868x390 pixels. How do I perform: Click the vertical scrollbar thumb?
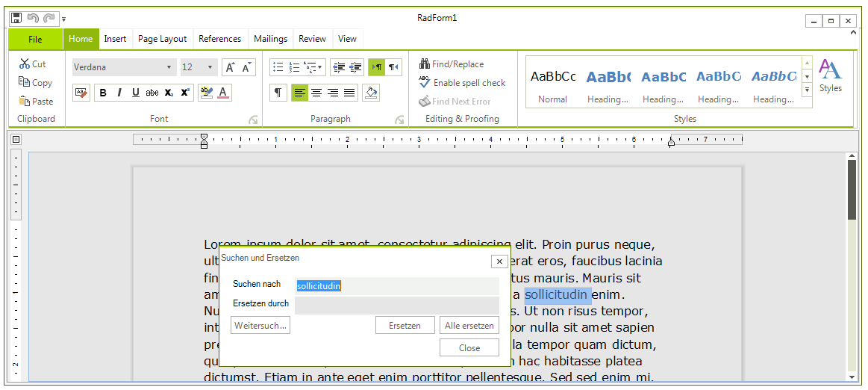coord(852,190)
